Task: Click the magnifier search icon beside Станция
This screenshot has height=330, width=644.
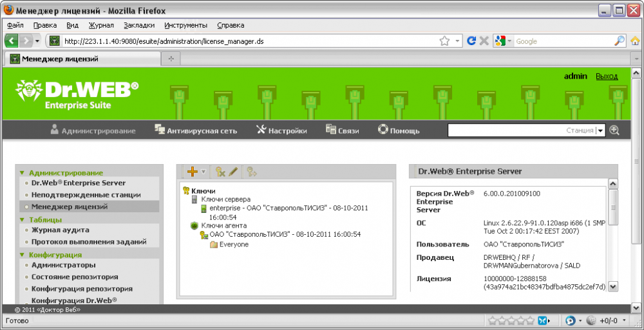Action: pos(614,131)
